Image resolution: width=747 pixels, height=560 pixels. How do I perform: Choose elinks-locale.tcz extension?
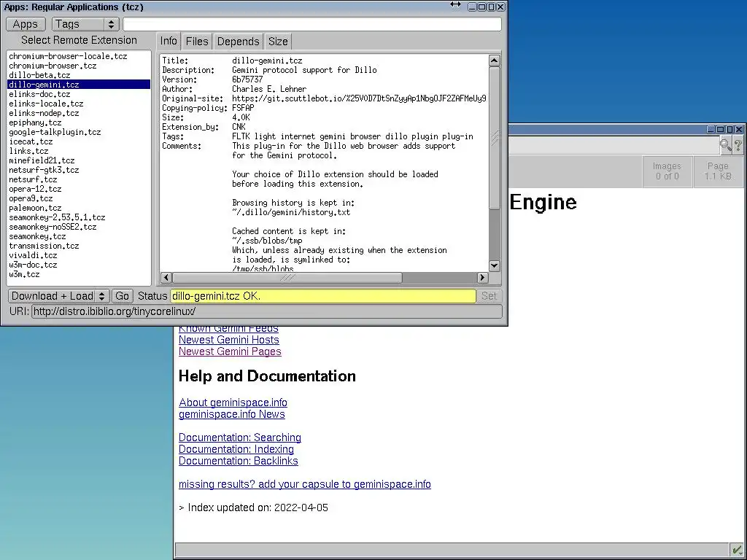click(x=79, y=104)
